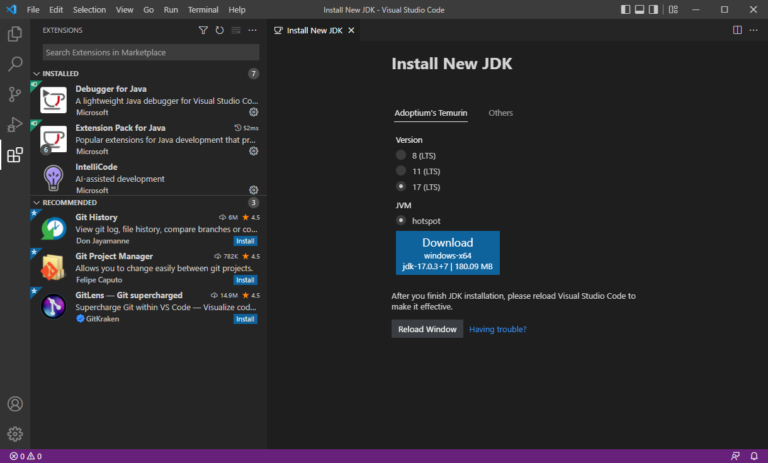Screen dimensions: 768x463
Task: Open the Terminal menu
Action: [x=203, y=9]
